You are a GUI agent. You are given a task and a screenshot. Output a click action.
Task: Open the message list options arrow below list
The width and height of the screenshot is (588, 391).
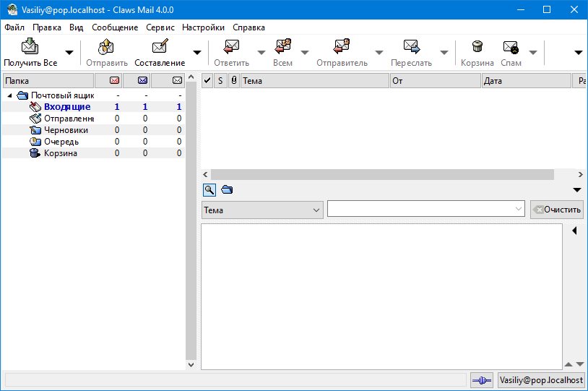tap(577, 190)
